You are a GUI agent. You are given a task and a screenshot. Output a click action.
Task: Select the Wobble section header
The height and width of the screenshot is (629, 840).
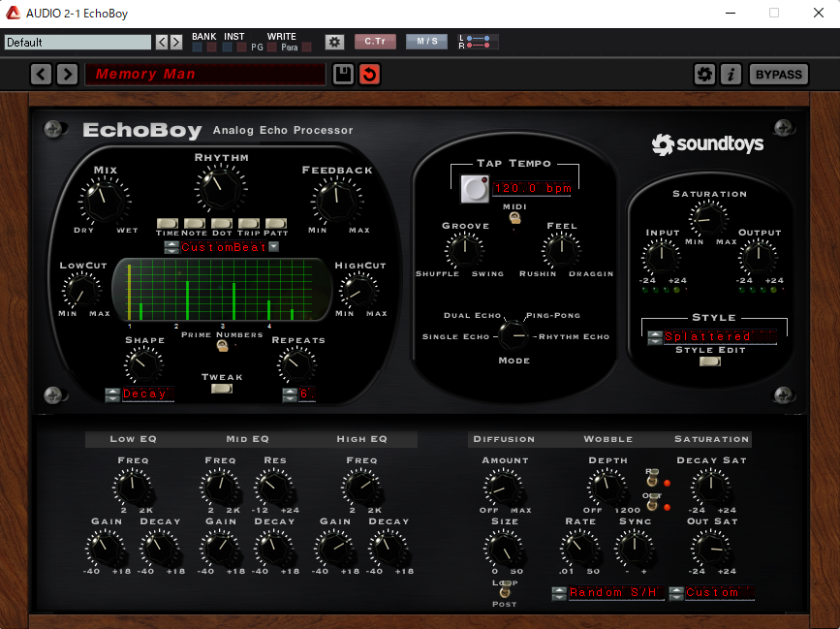tap(608, 439)
